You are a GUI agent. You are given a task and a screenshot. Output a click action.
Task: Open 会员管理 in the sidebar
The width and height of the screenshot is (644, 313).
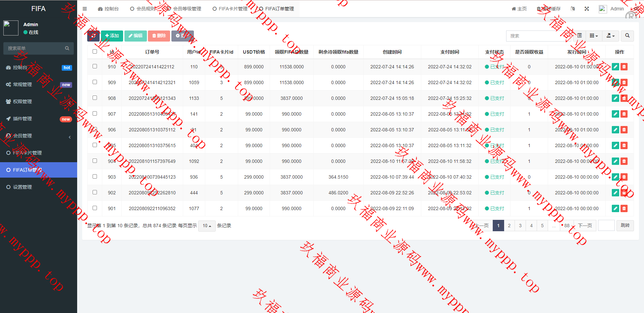tap(22, 136)
